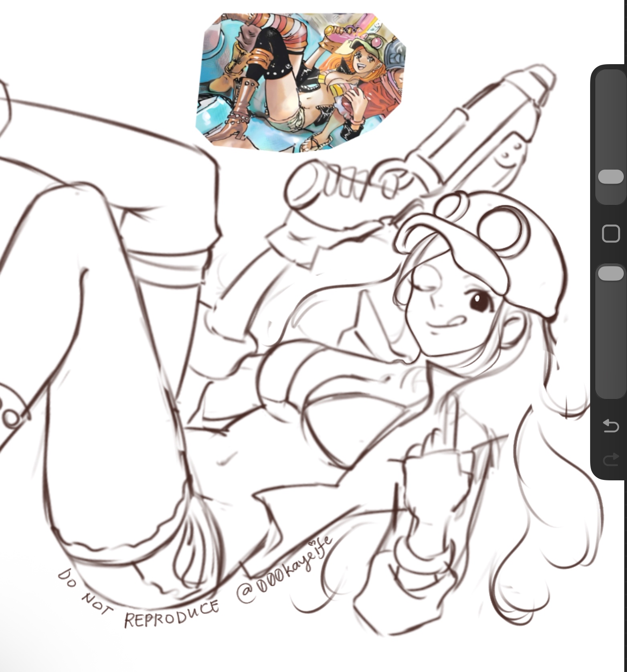Tap the @000kayeife signature text
Screen dimensions: 627x672
285,569
